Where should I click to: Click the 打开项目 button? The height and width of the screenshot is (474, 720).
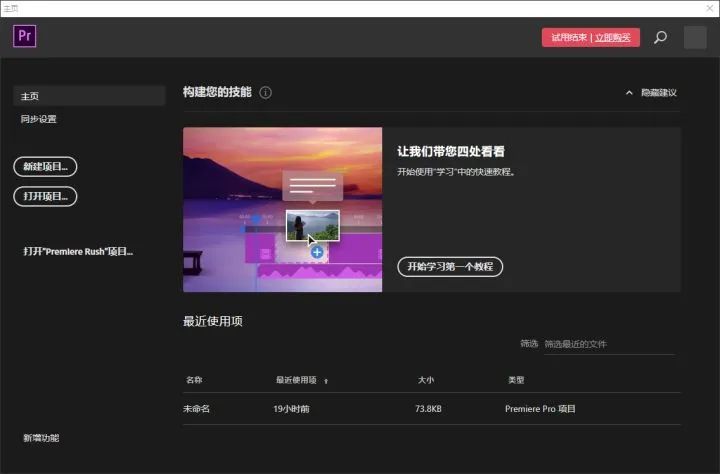tap(45, 196)
